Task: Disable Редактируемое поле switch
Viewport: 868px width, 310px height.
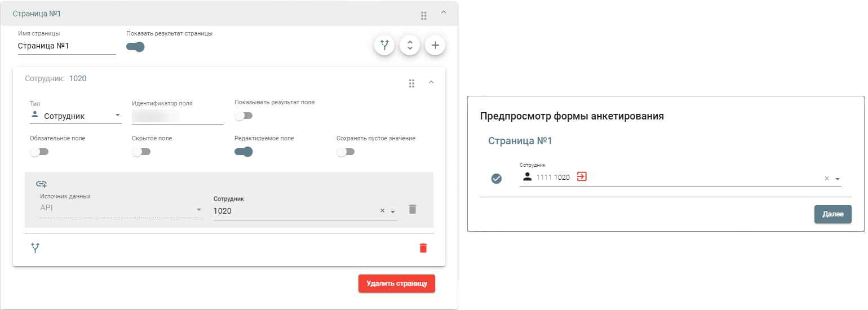Action: (x=243, y=152)
